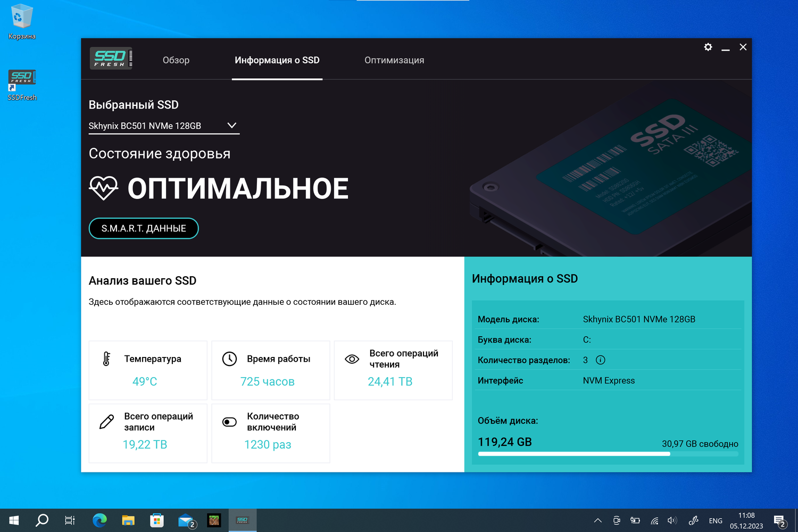
Task: Click the Meet Now tray icon
Action: pyautogui.click(x=617, y=521)
